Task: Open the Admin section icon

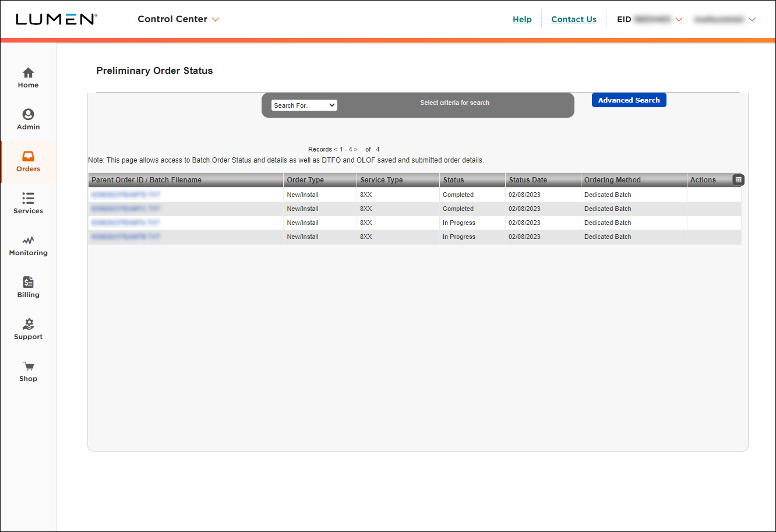Action: tap(28, 115)
